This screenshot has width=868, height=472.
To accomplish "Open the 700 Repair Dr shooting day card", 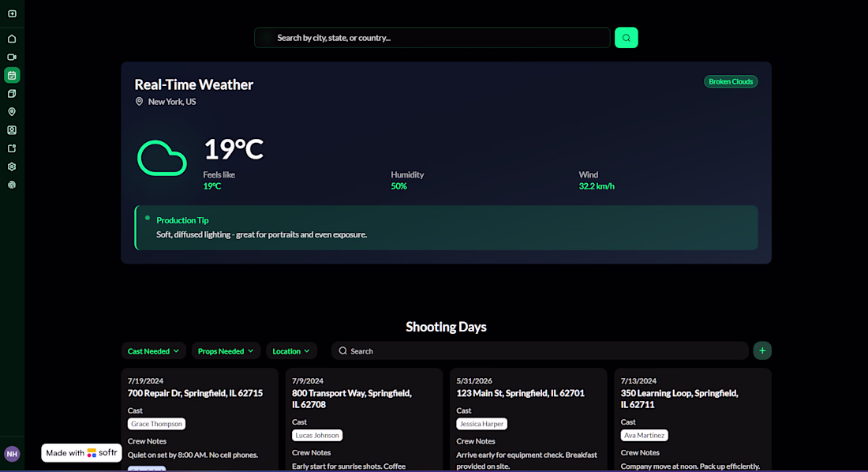I will point(200,419).
